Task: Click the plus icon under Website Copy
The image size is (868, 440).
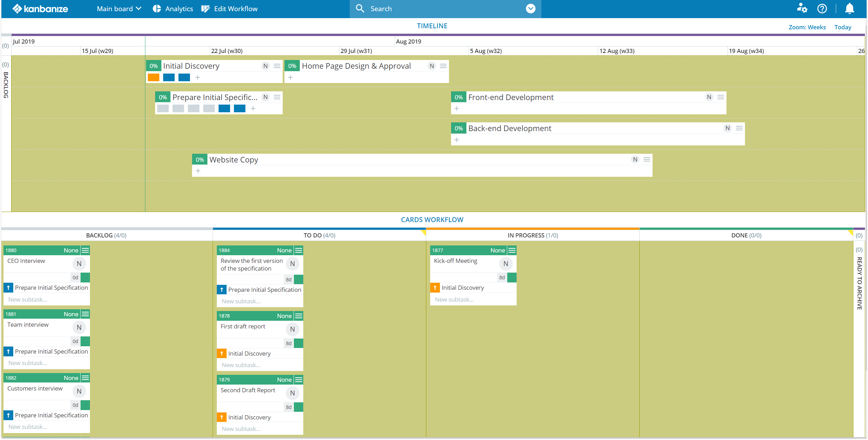Action: 198,171
